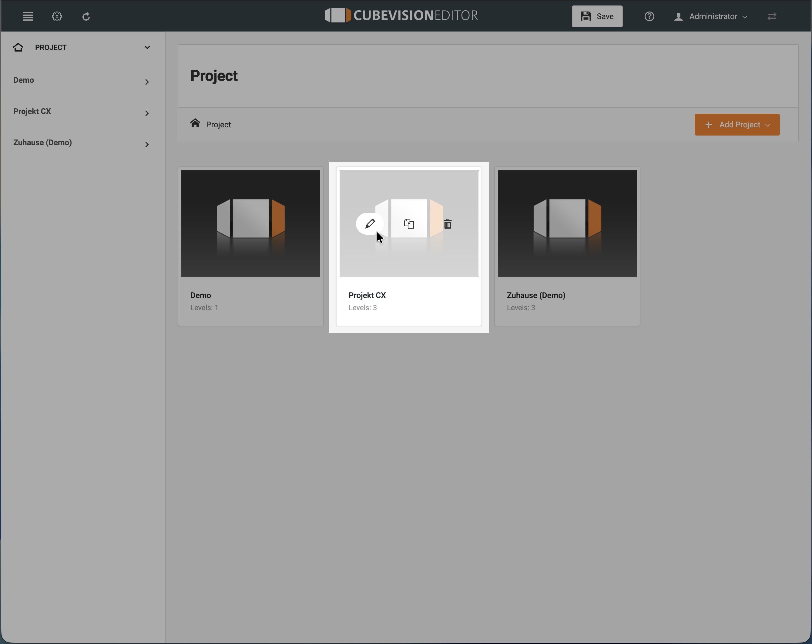Screen dimensions: 812x644
Task: Open the Add Project dropdown button
Action: (737, 125)
